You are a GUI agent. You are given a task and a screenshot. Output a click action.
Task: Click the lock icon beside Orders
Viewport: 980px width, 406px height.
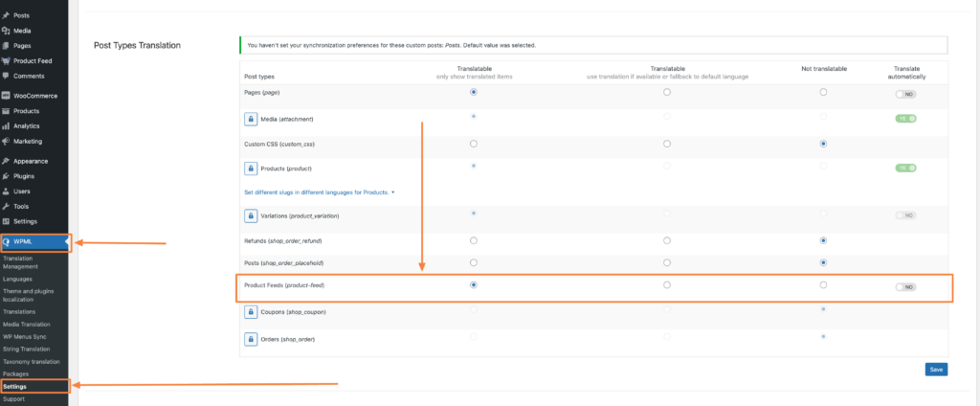[x=251, y=339]
